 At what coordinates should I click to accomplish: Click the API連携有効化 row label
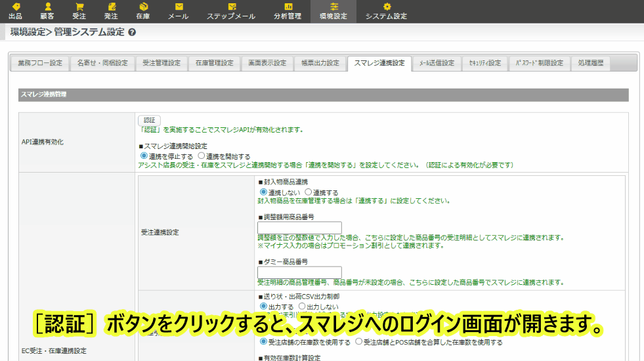click(43, 142)
